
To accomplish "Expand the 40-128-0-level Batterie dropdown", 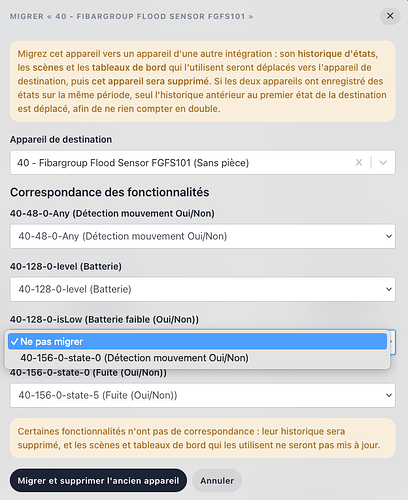I will click(203, 289).
